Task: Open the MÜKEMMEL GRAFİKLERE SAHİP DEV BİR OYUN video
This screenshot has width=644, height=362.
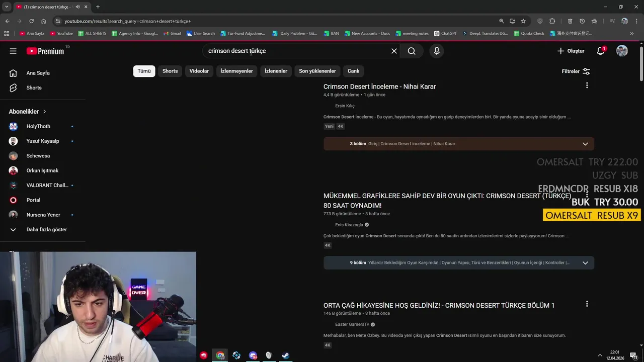Action: 447,201
